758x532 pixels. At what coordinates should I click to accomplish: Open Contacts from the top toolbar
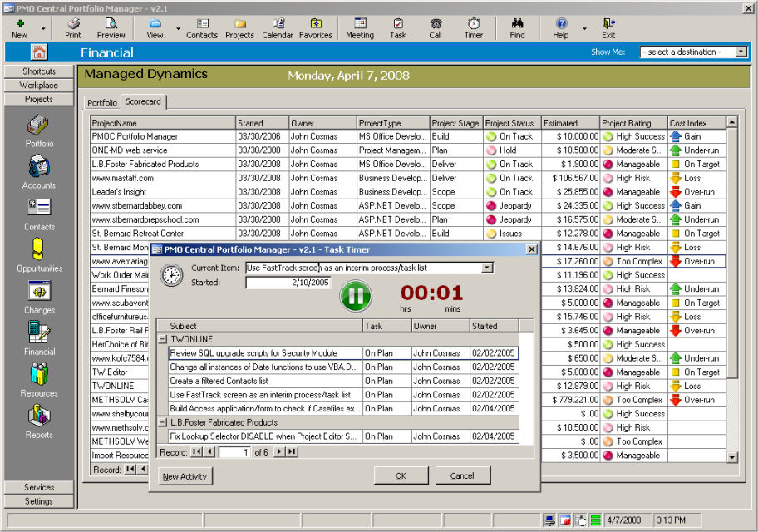(202, 28)
